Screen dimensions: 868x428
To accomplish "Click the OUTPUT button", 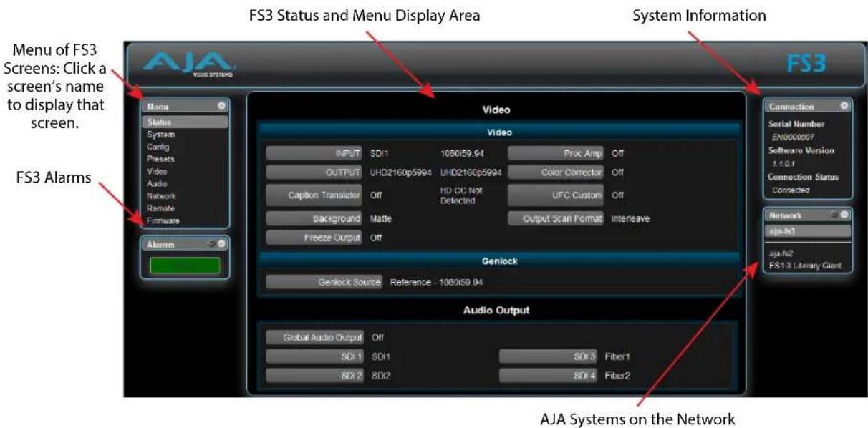I will [314, 172].
